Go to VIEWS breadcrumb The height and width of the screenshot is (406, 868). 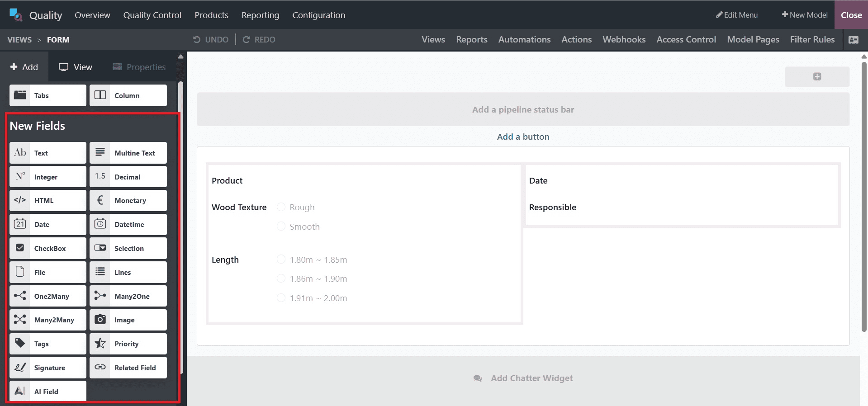coord(19,40)
